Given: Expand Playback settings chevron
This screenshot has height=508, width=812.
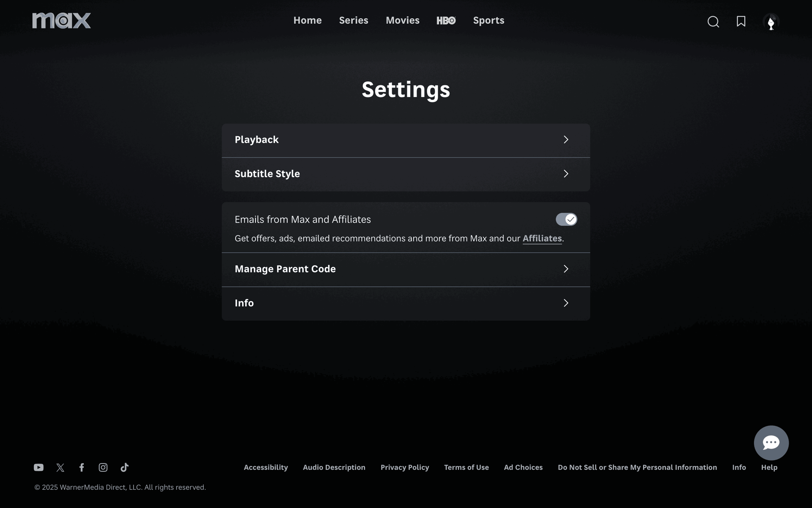Looking at the screenshot, I should tap(566, 140).
